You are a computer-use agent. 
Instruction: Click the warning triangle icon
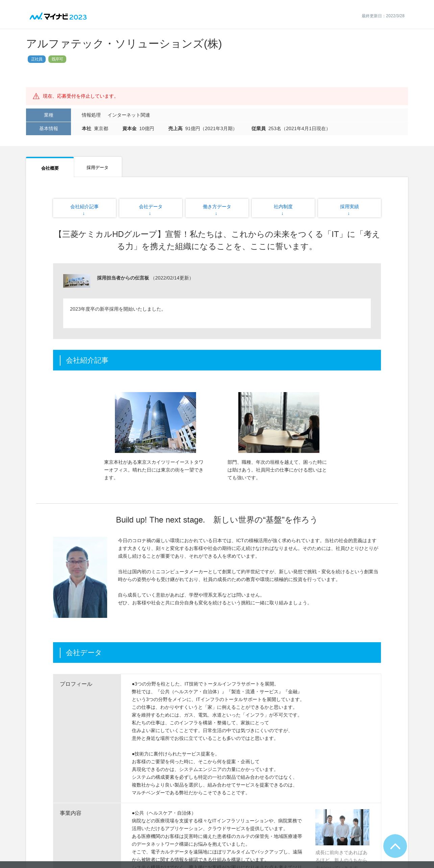36,96
